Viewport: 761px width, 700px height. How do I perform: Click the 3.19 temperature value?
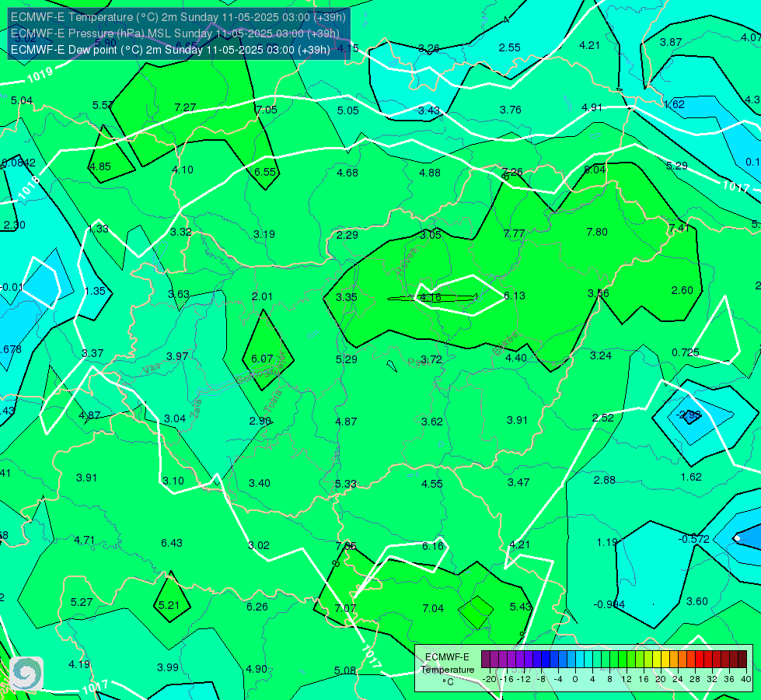pos(264,235)
